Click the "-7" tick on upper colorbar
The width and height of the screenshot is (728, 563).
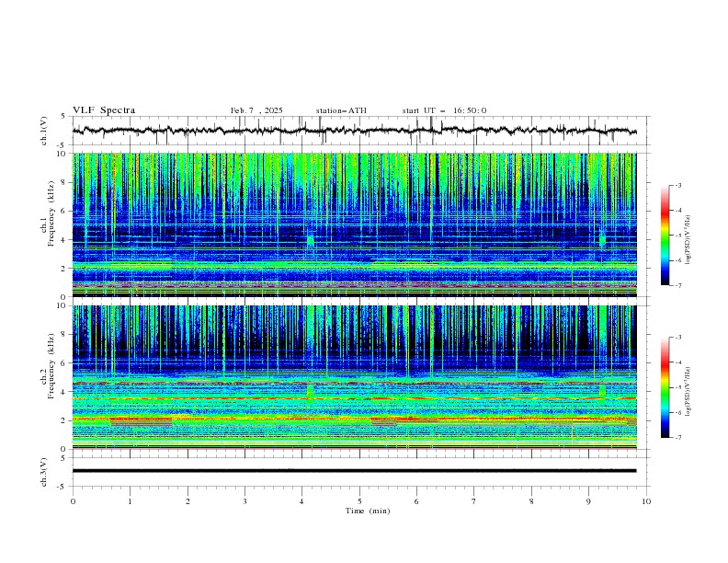coord(677,286)
